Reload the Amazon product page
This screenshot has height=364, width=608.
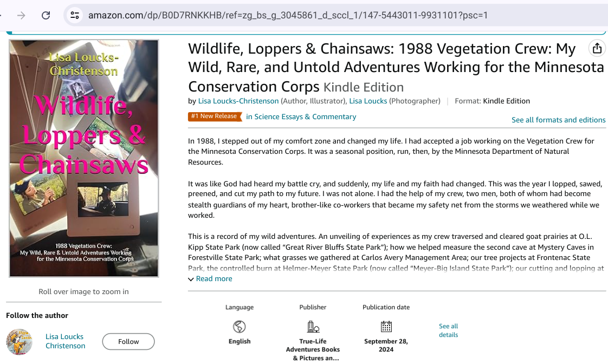pos(46,15)
